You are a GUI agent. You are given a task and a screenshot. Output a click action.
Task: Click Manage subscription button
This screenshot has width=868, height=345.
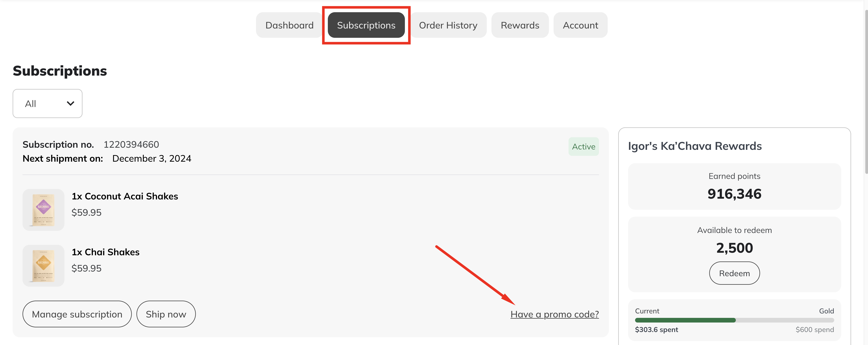(x=77, y=314)
